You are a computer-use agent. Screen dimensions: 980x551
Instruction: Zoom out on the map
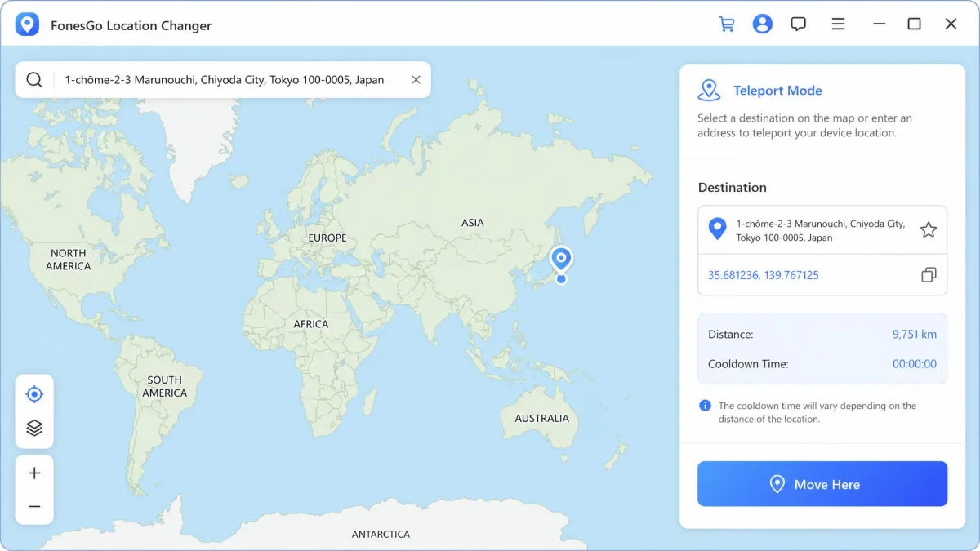[34, 506]
